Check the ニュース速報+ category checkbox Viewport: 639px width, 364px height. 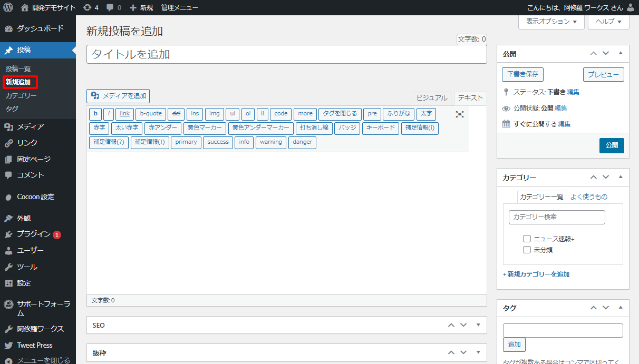(527, 239)
